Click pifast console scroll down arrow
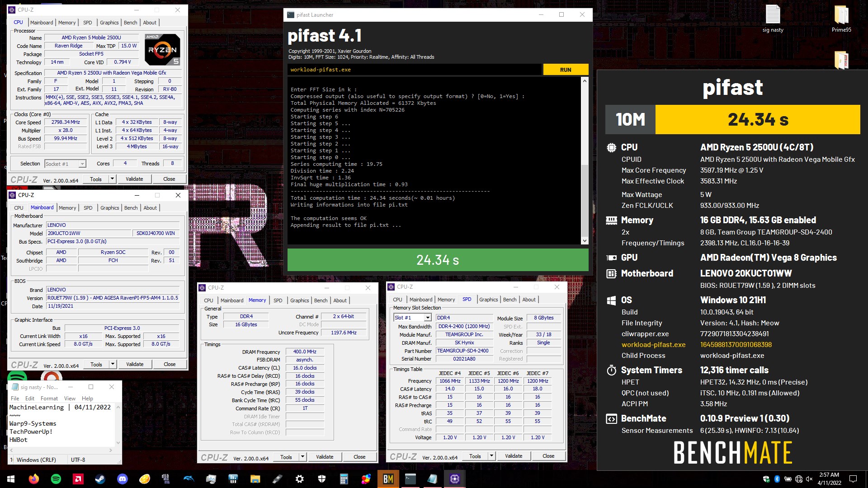Image resolution: width=868 pixels, height=488 pixels. click(x=585, y=241)
